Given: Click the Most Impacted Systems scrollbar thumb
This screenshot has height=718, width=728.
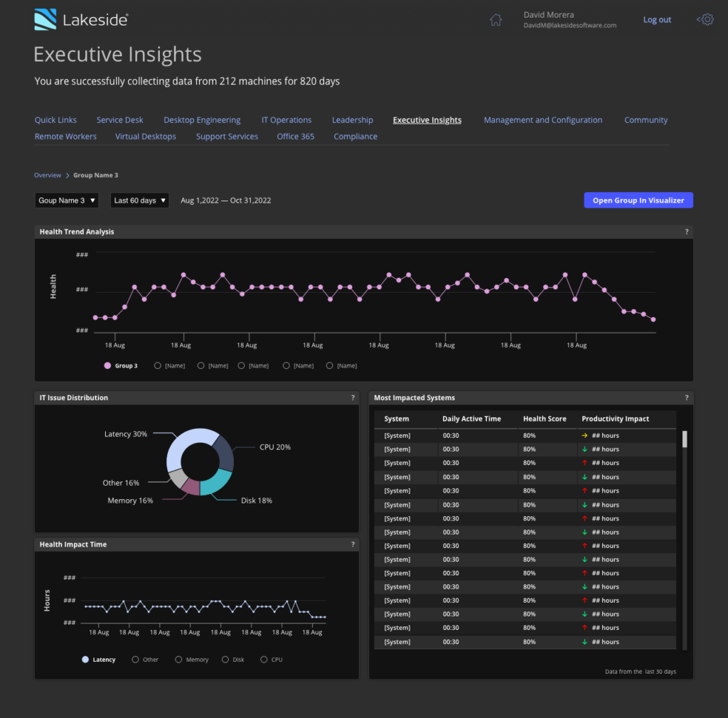Looking at the screenshot, I should pyautogui.click(x=685, y=439).
